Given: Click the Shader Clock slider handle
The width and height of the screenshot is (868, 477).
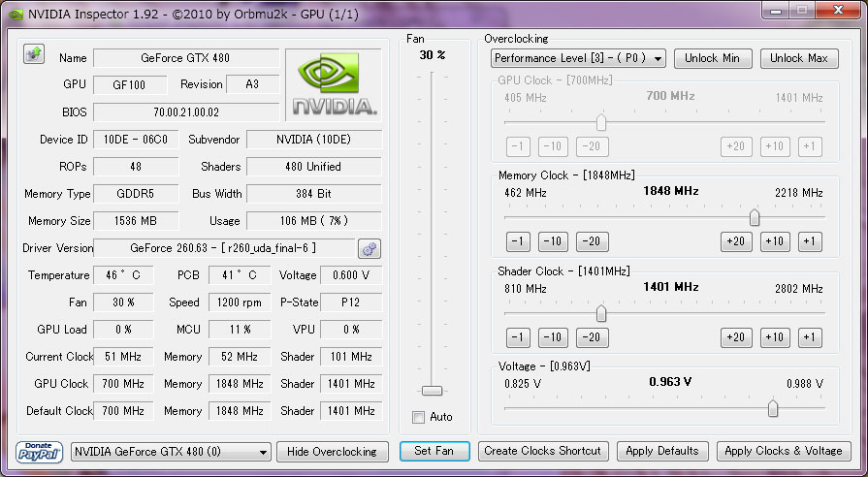Looking at the screenshot, I should coord(601,313).
